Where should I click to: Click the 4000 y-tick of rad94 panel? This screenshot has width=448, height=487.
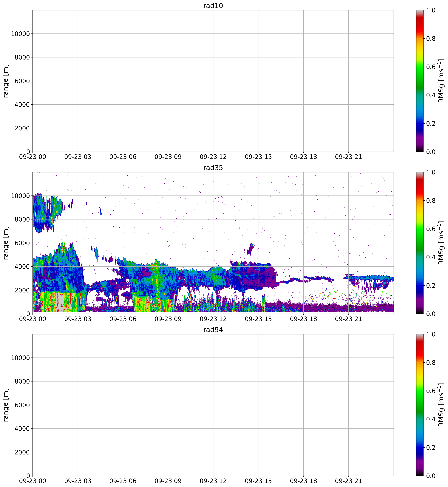pyautogui.click(x=22, y=428)
